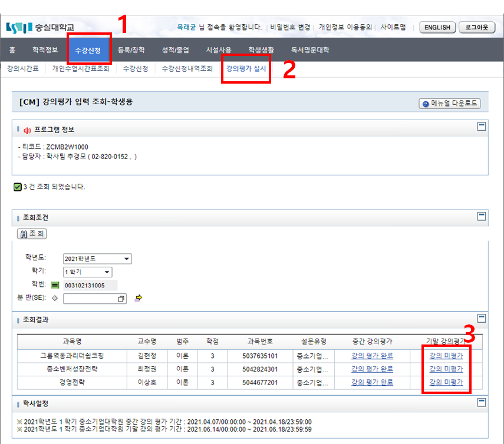Image resolution: width=504 pixels, height=444 pixels.
Task: Click the Soongsil University logo
Action: click(x=40, y=28)
